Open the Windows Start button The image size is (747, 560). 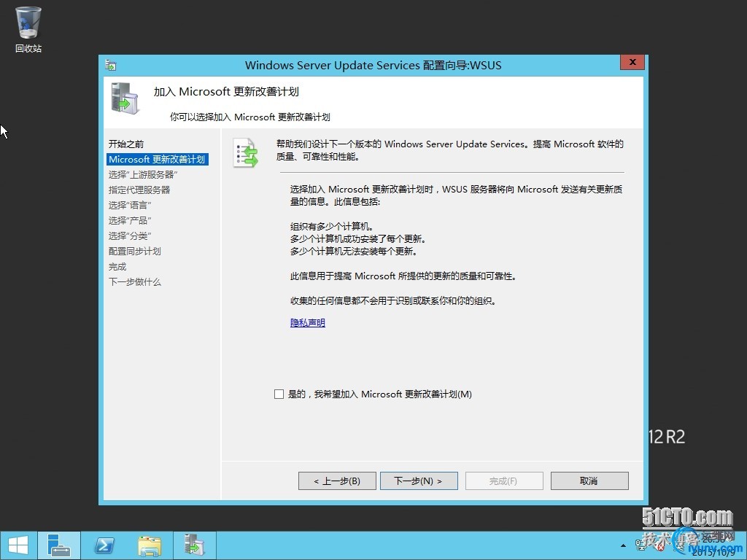tap(18, 545)
